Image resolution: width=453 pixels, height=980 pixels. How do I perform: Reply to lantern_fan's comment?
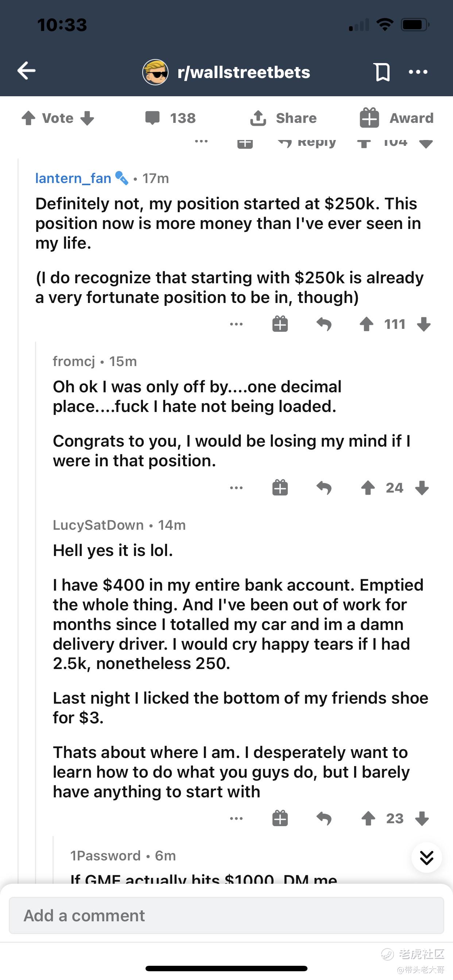[x=324, y=324]
